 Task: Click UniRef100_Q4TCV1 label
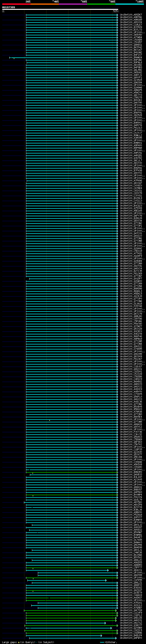pos(131,233)
